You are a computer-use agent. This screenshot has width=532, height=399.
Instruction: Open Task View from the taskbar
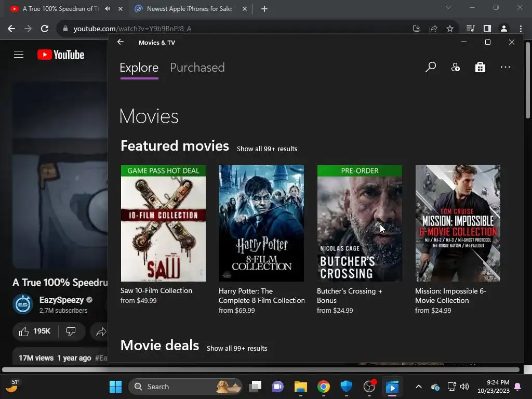tap(255, 387)
